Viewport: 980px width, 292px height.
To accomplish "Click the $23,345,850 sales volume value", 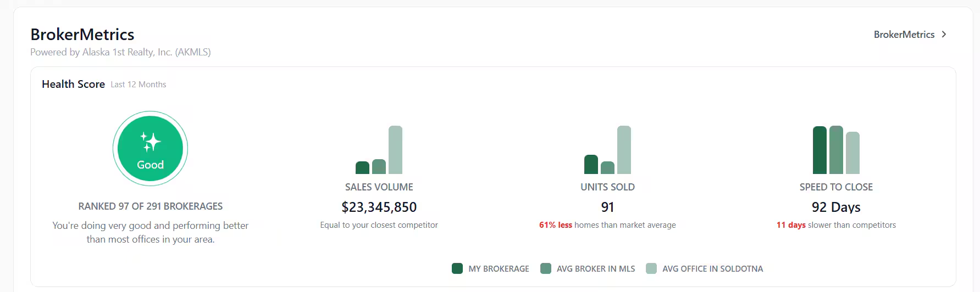I will [x=379, y=207].
